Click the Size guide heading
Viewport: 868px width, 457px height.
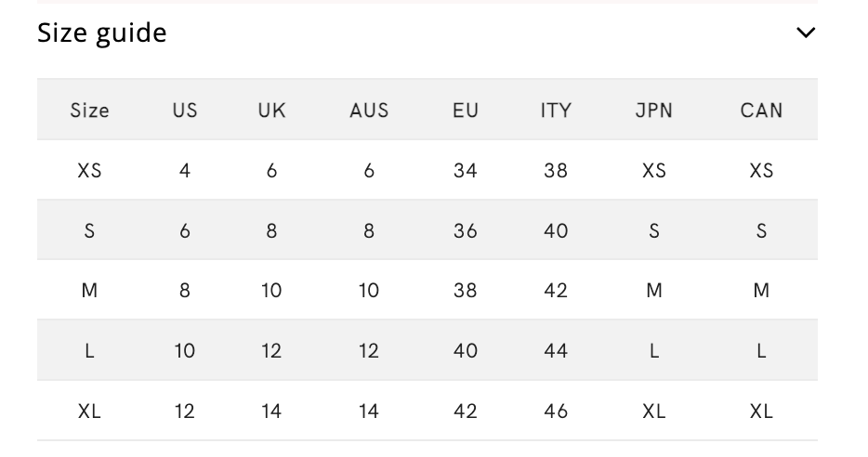[x=102, y=33]
